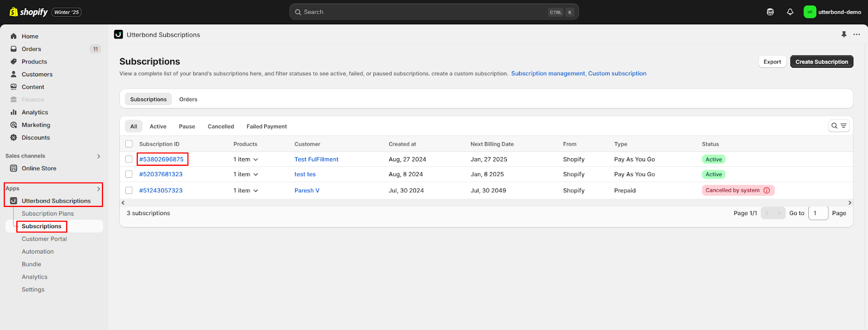The height and width of the screenshot is (330, 868).
Task: Select the All filter tab
Action: click(x=133, y=126)
